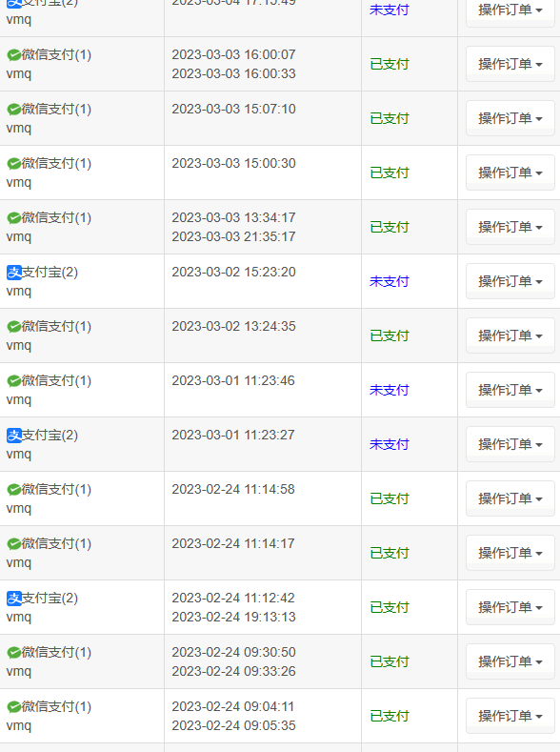Open 操作订单 dropdown for 2023-03-03 16:00:07 order
This screenshot has height=752, width=560.
(x=510, y=64)
